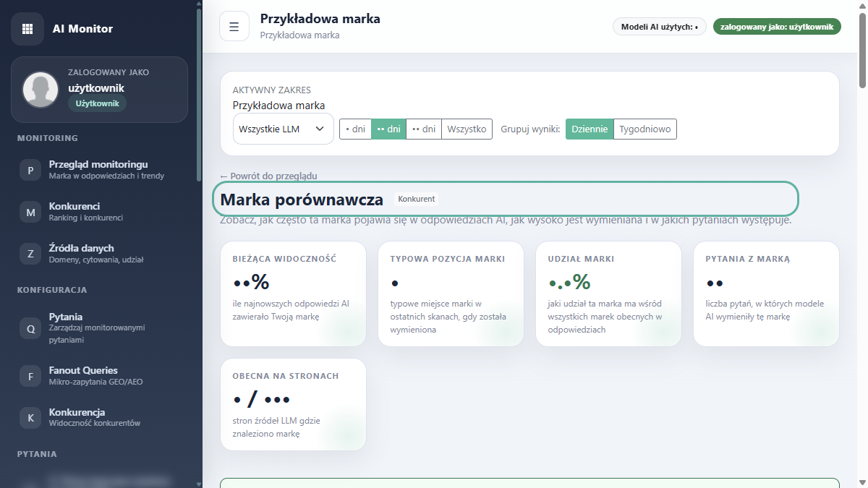Screen dimensions: 868x488
Task: Group results Dziennie
Action: [590, 129]
